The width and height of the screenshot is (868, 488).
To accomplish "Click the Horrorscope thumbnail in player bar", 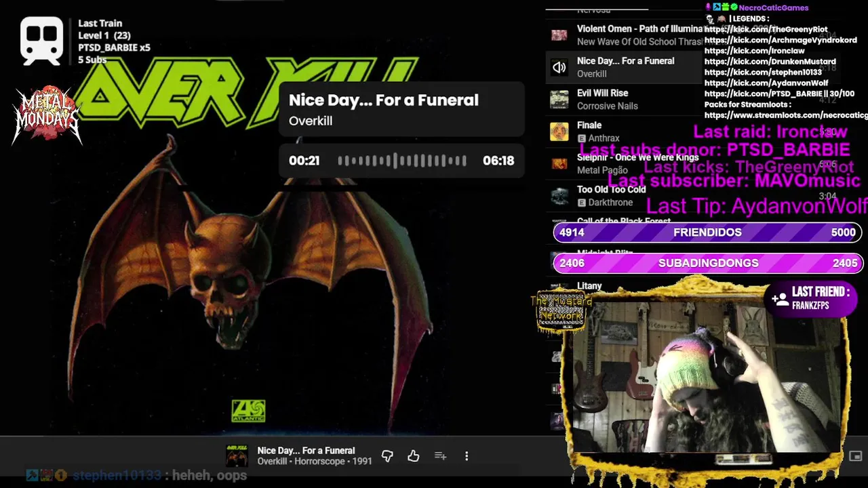I will (x=237, y=456).
